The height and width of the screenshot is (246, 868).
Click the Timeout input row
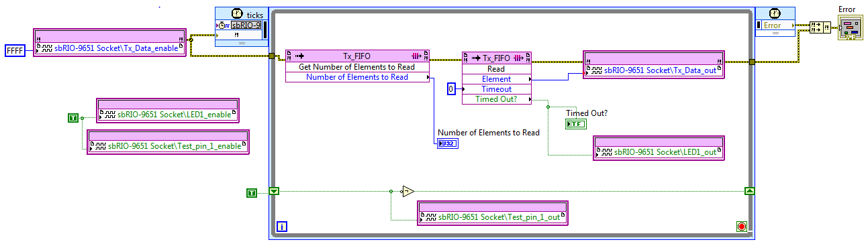tap(497, 89)
